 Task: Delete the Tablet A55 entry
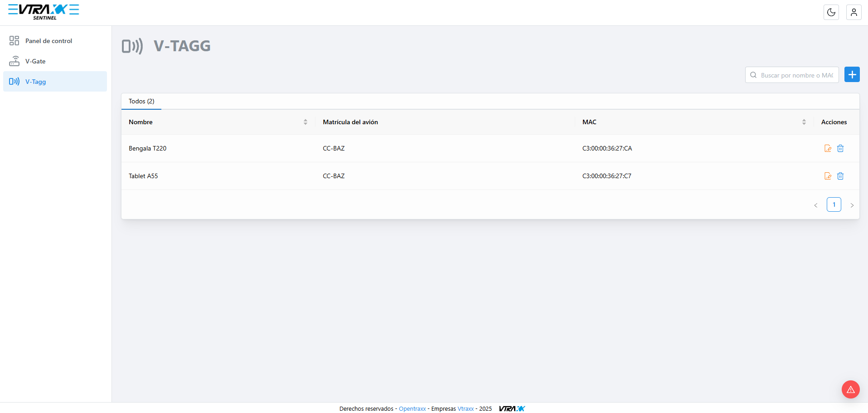click(840, 176)
